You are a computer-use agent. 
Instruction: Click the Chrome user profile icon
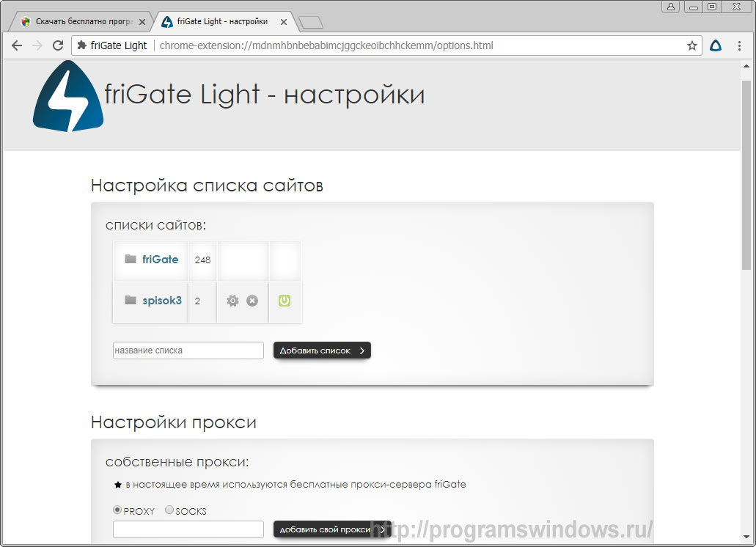click(x=671, y=7)
